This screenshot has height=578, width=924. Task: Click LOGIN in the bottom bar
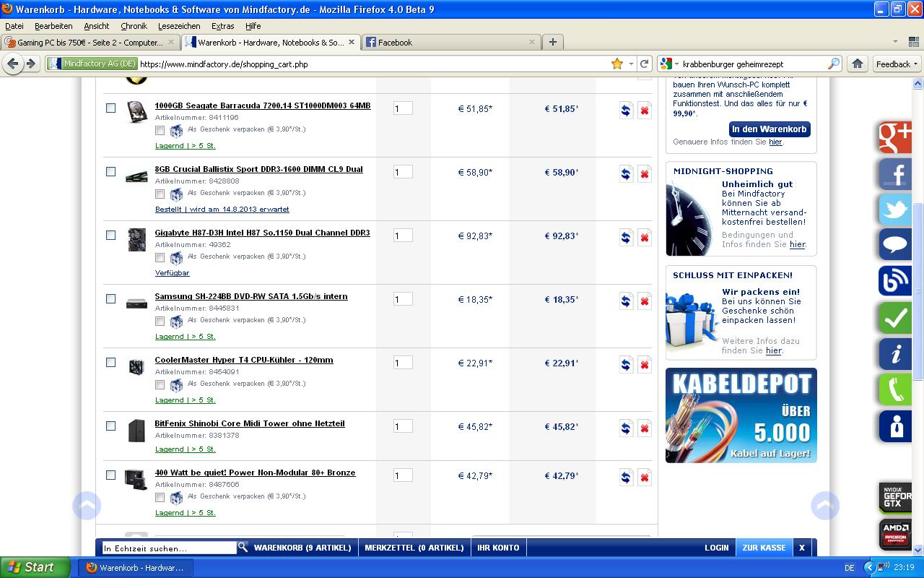[x=717, y=548]
